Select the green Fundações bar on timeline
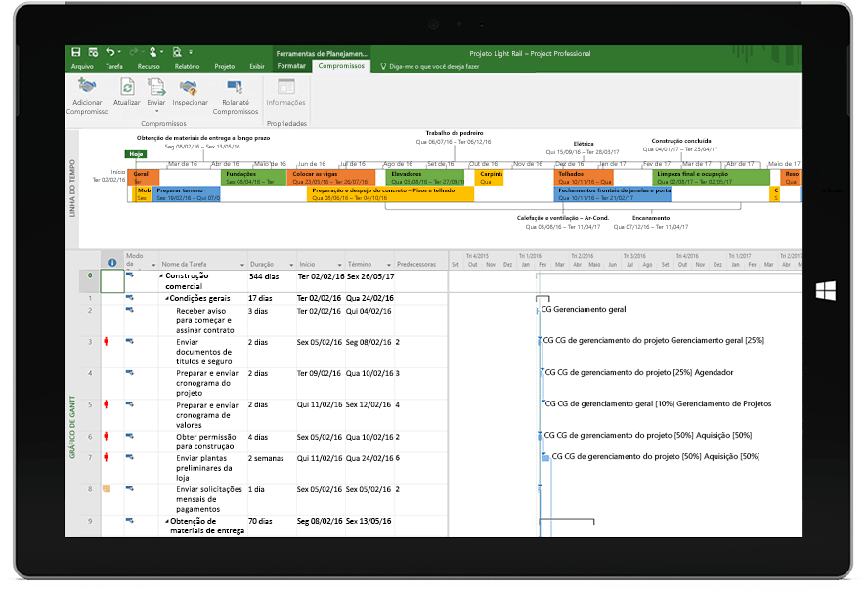This screenshot has width=868, height=592. coord(252,177)
